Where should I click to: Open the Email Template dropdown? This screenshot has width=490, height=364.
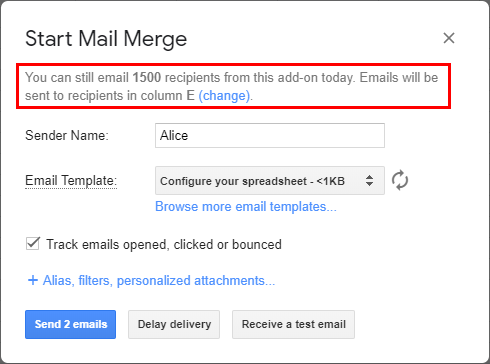tap(270, 181)
